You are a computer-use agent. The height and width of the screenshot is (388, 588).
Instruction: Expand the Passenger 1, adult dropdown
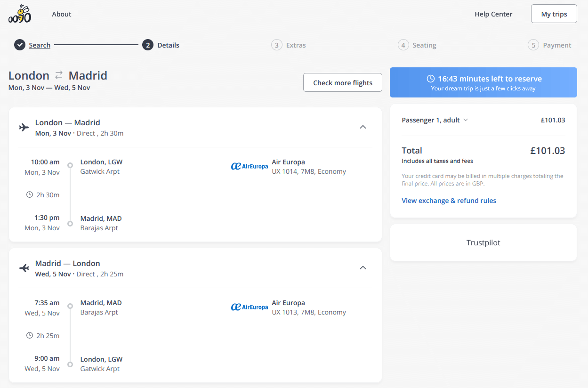click(x=466, y=120)
